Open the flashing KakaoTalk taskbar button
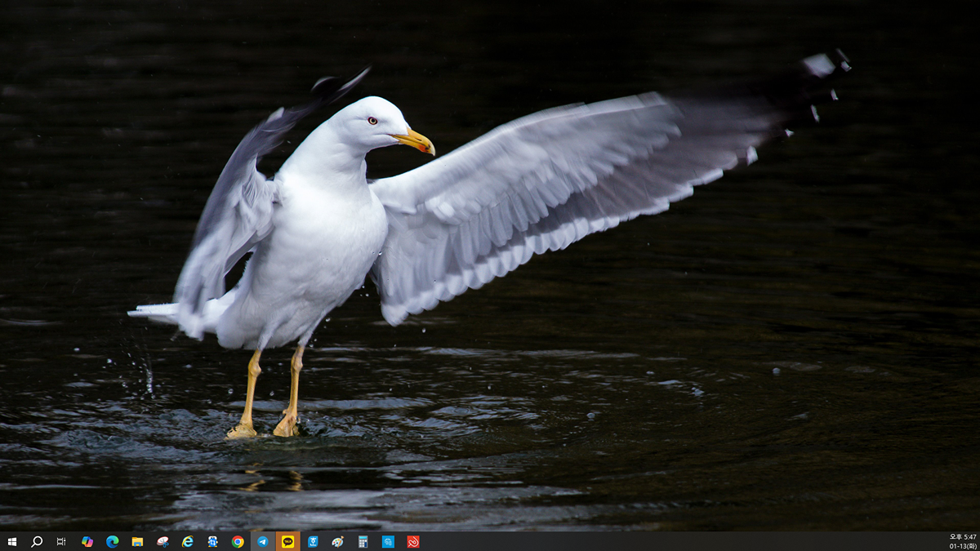Viewport: 980px width, 551px height. (287, 541)
